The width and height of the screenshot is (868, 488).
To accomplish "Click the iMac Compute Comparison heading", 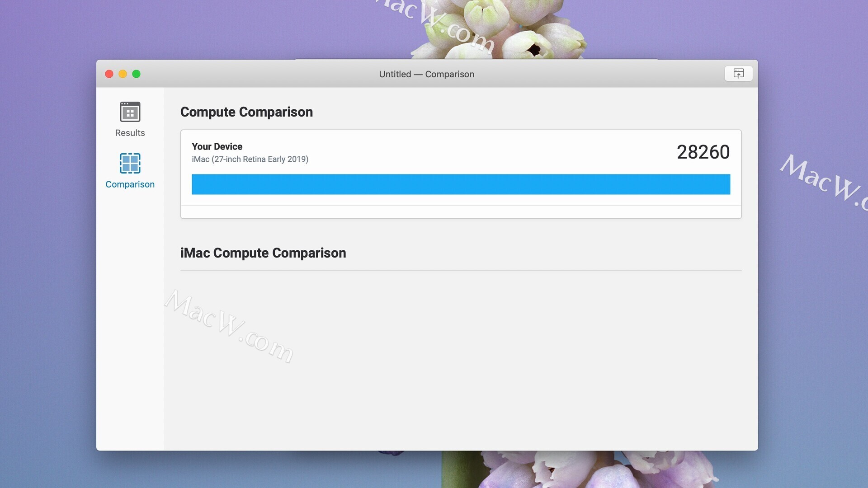I will pos(263,253).
